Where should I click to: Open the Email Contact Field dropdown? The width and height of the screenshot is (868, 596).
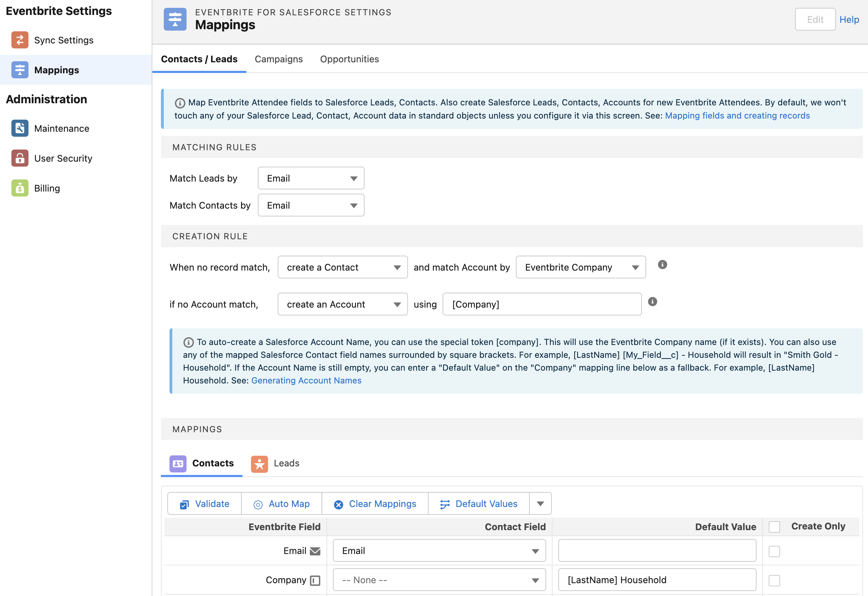439,550
